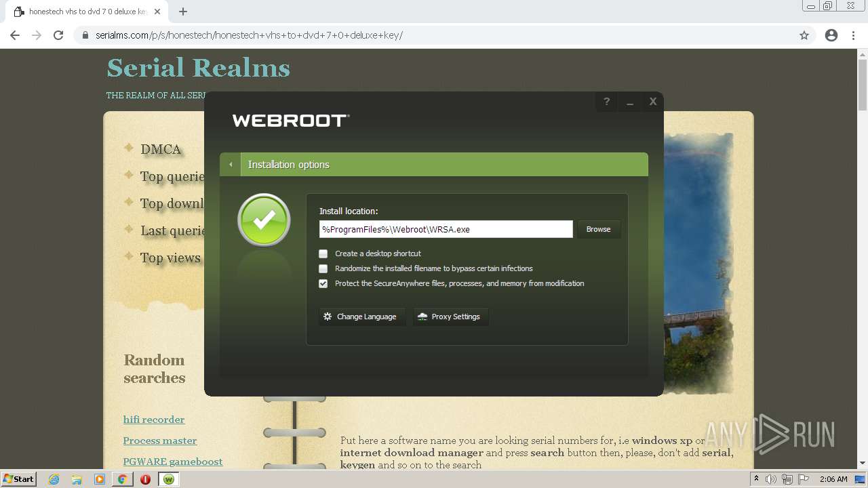Open the Windows Start menu
Viewport: 868px width, 488px height.
click(x=19, y=479)
